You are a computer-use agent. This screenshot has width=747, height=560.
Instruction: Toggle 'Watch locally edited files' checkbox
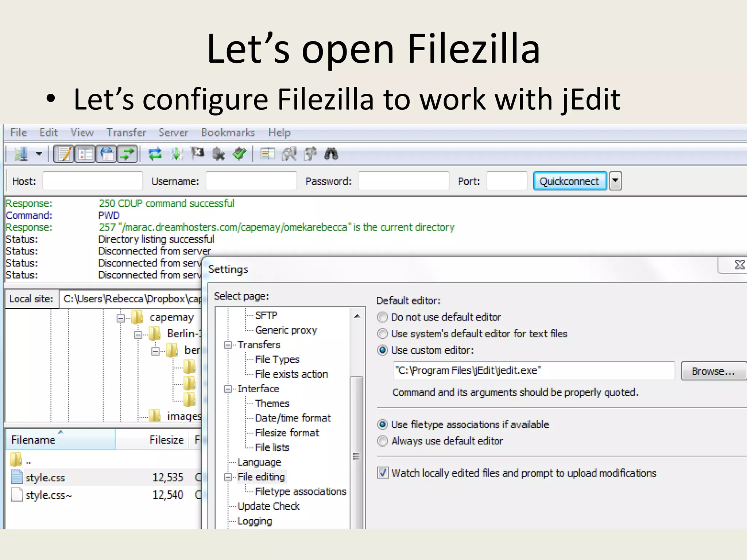pyautogui.click(x=383, y=473)
